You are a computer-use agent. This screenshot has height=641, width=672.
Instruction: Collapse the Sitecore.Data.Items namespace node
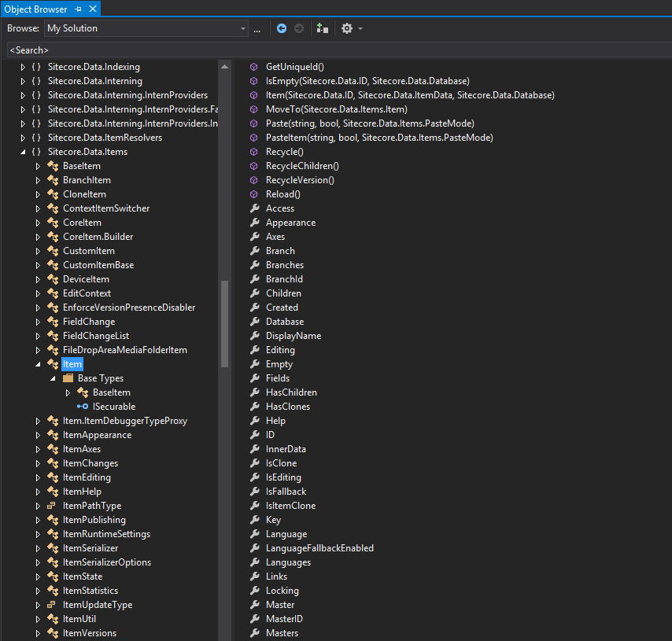tap(23, 152)
